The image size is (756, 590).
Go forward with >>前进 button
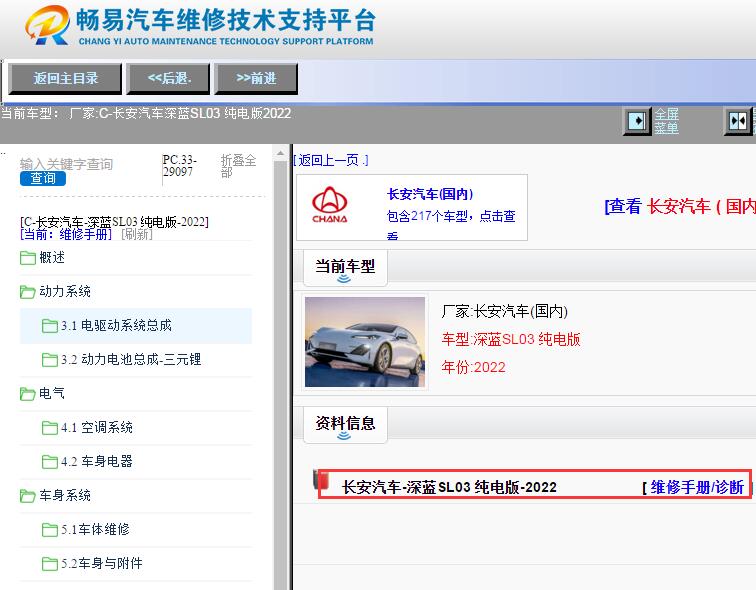[x=256, y=78]
